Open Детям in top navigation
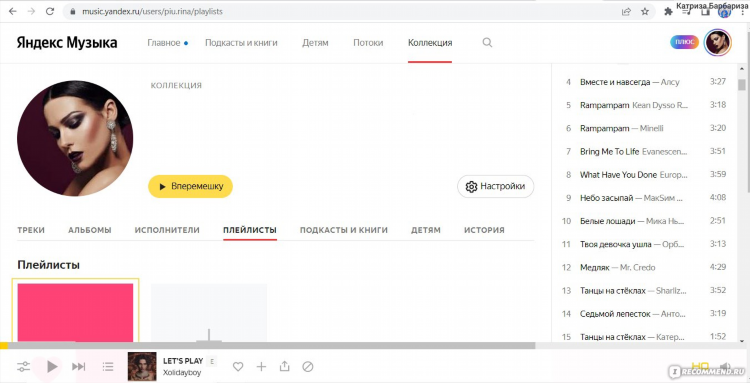750x383 pixels. click(x=315, y=43)
